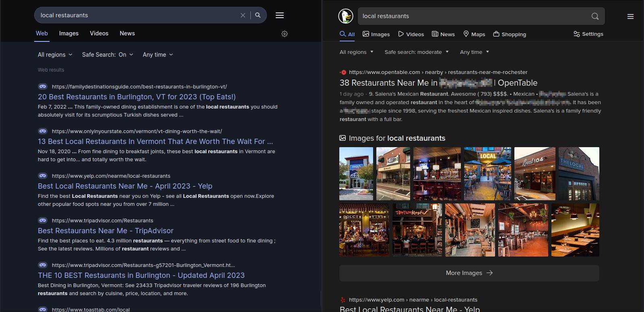Image resolution: width=644 pixels, height=312 pixels.
Task: Open DuckDuckGo Settings
Action: click(588, 34)
